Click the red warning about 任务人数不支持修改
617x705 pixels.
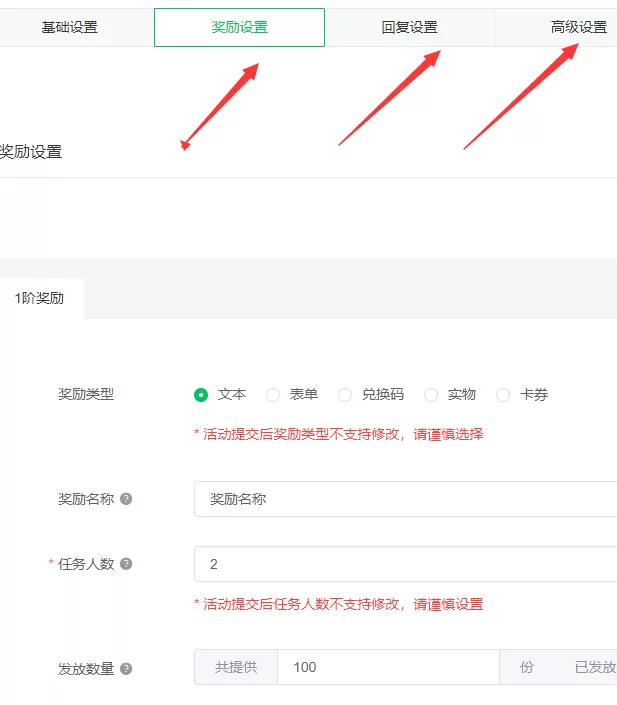(x=339, y=604)
